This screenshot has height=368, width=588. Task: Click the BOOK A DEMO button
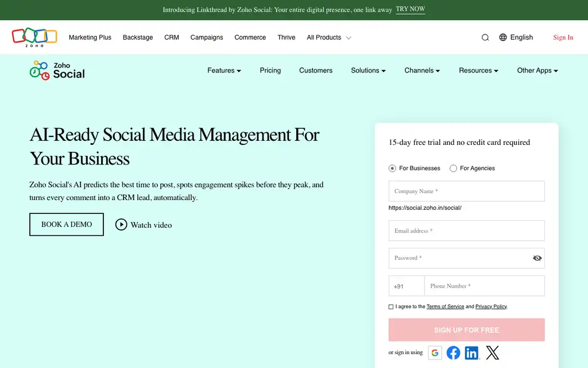click(67, 225)
